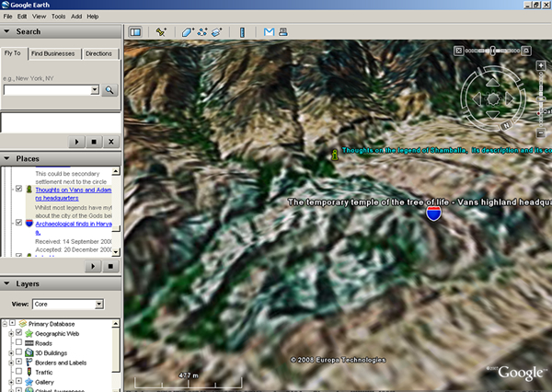Image resolution: width=552 pixels, height=392 pixels.
Task: Click the zoom slider handle
Action: 541,99
